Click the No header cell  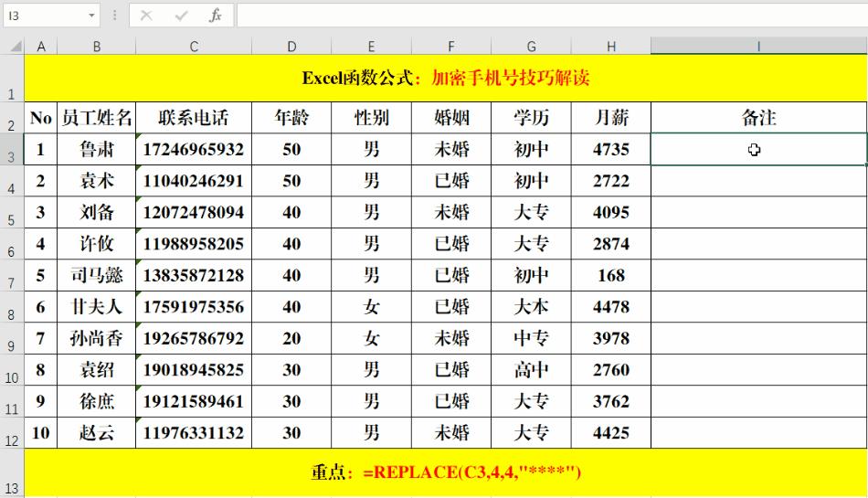click(41, 118)
